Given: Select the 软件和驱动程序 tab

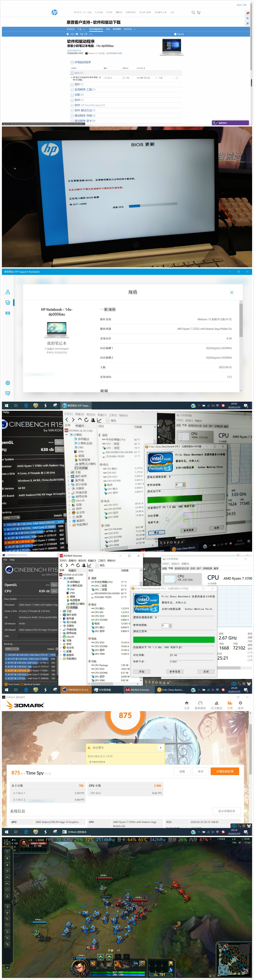Looking at the screenshot, I should point(96,29).
